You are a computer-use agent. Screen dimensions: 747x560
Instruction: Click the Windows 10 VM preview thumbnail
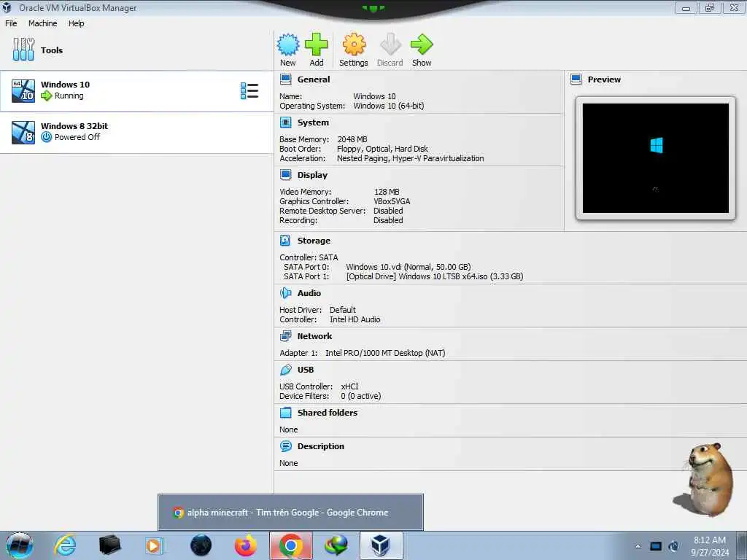pyautogui.click(x=656, y=158)
